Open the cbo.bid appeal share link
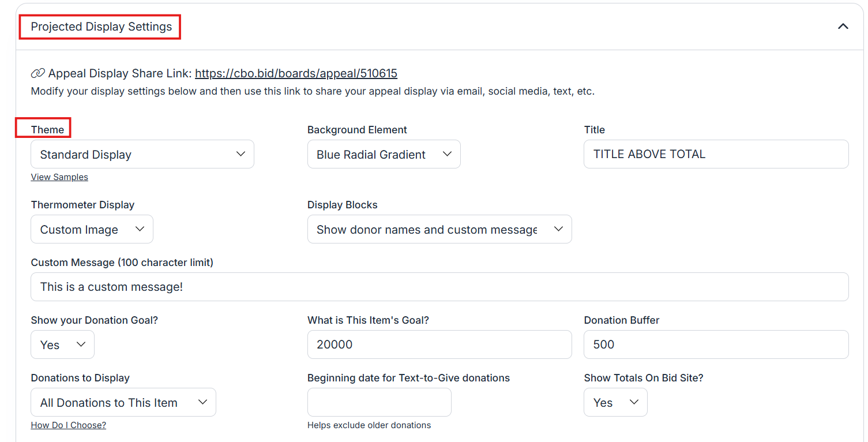Viewport: 868px width, 442px height. [296, 73]
